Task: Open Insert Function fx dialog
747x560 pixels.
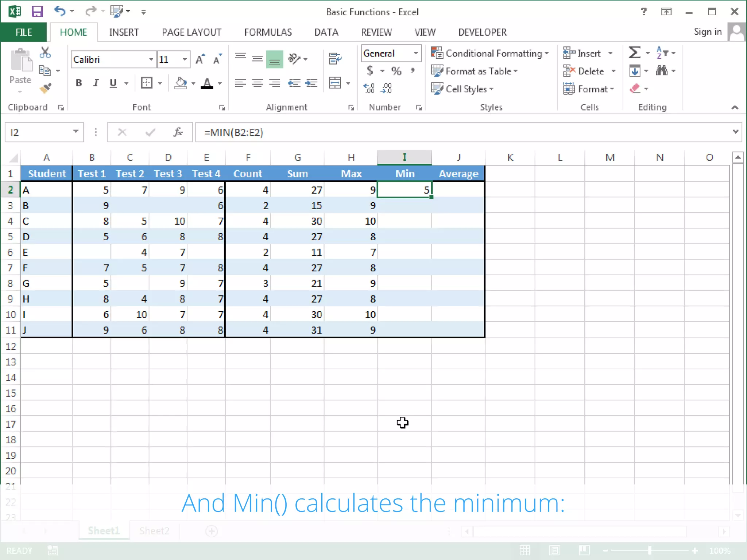Action: click(x=178, y=132)
